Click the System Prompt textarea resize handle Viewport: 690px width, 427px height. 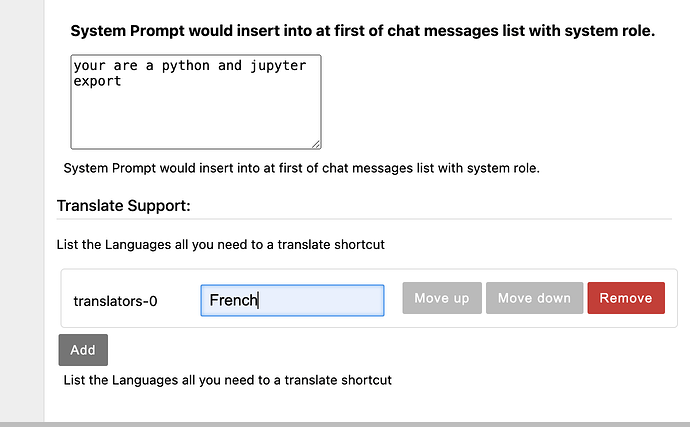coord(316,144)
